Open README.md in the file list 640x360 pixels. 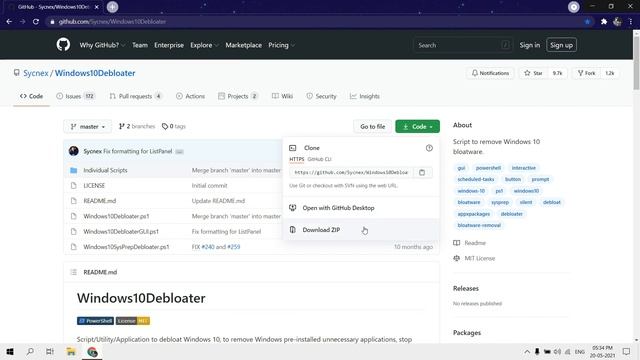coord(100,201)
